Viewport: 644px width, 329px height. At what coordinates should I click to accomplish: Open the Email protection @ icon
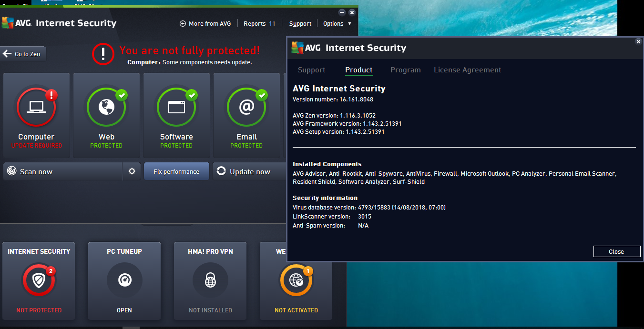point(246,107)
